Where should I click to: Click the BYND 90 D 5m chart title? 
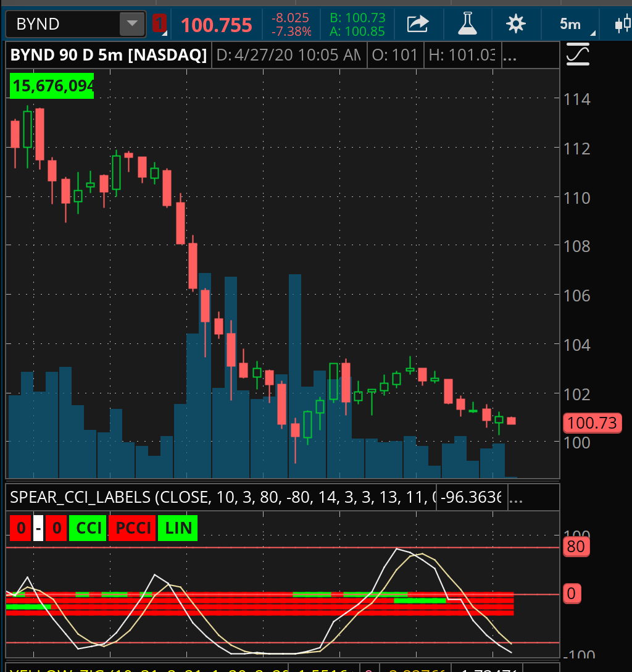(109, 55)
